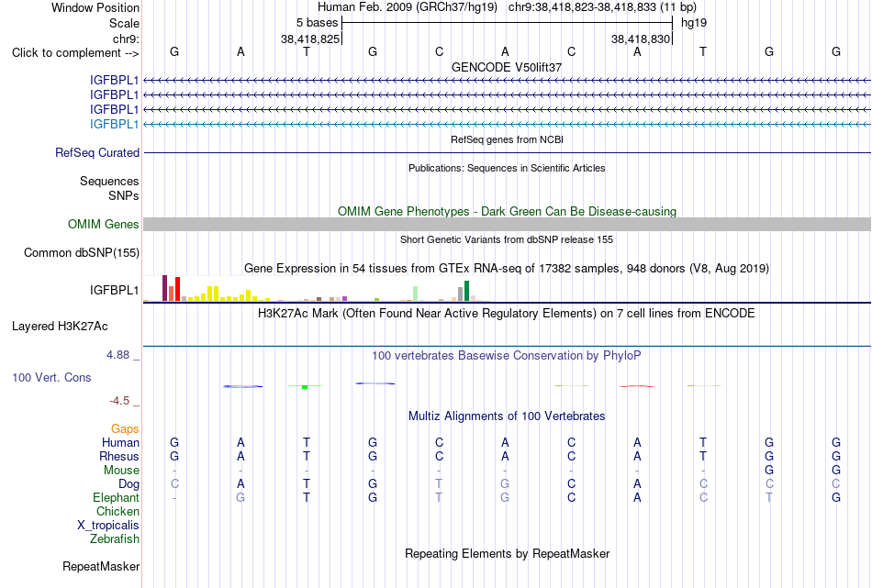Click the '5 bases' scale bar label
Image resolution: width=872 pixels, height=588 pixels.
click(317, 23)
